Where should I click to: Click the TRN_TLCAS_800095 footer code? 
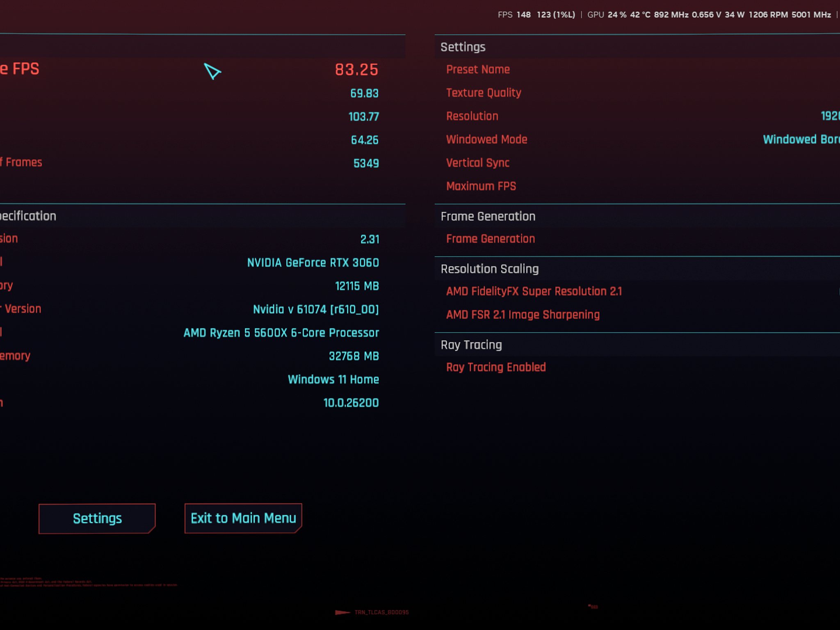pos(381,612)
